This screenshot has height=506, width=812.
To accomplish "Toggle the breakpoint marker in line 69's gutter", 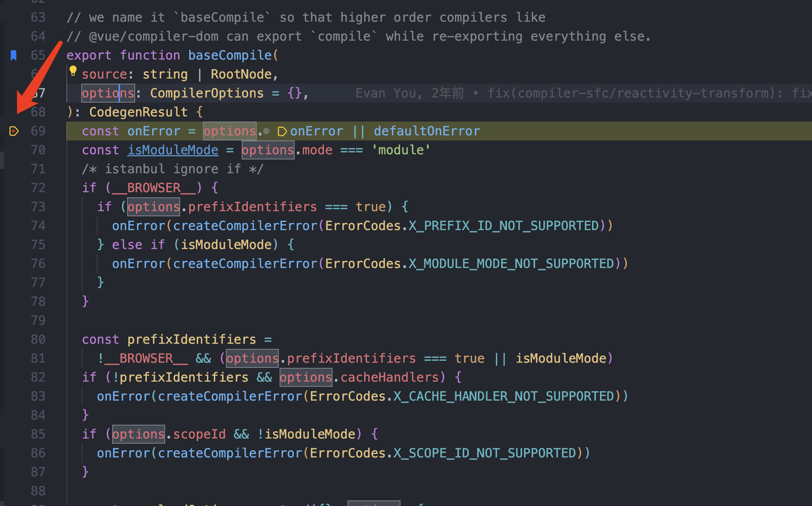I will (14, 131).
